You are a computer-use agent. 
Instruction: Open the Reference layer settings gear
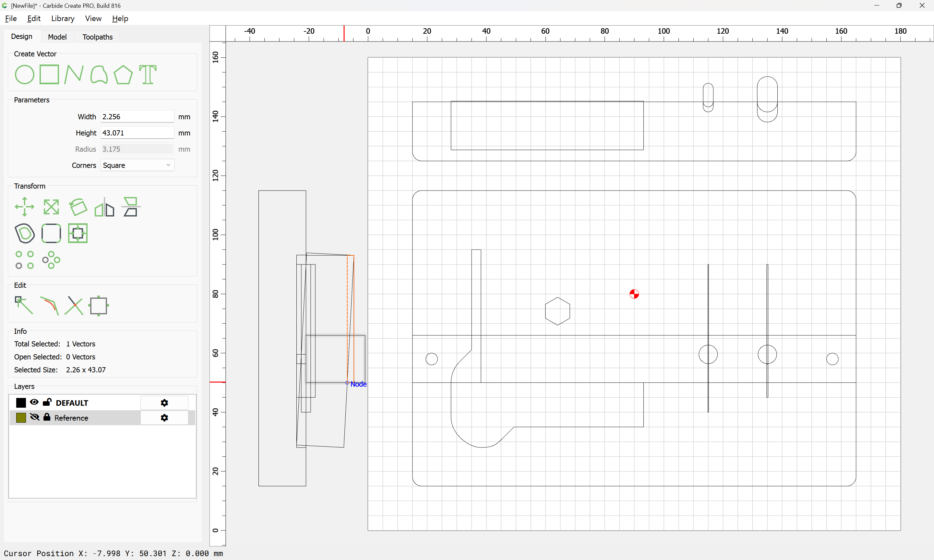pyautogui.click(x=164, y=418)
